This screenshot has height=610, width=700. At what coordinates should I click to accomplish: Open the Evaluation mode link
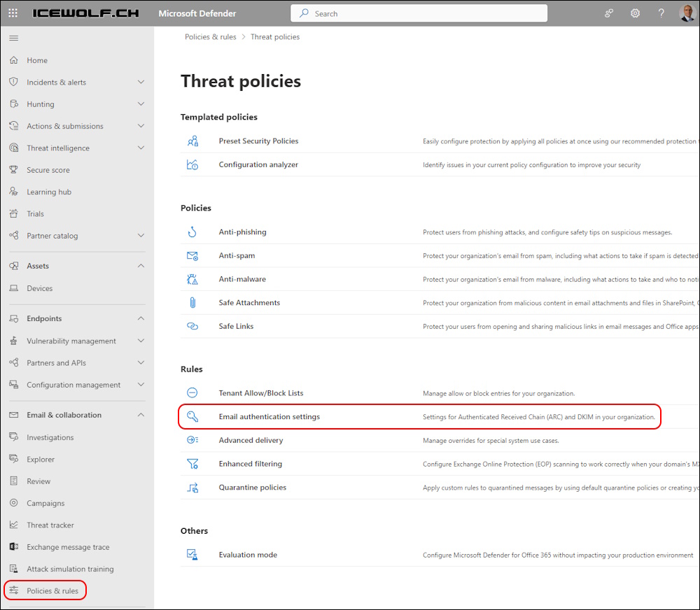(248, 555)
